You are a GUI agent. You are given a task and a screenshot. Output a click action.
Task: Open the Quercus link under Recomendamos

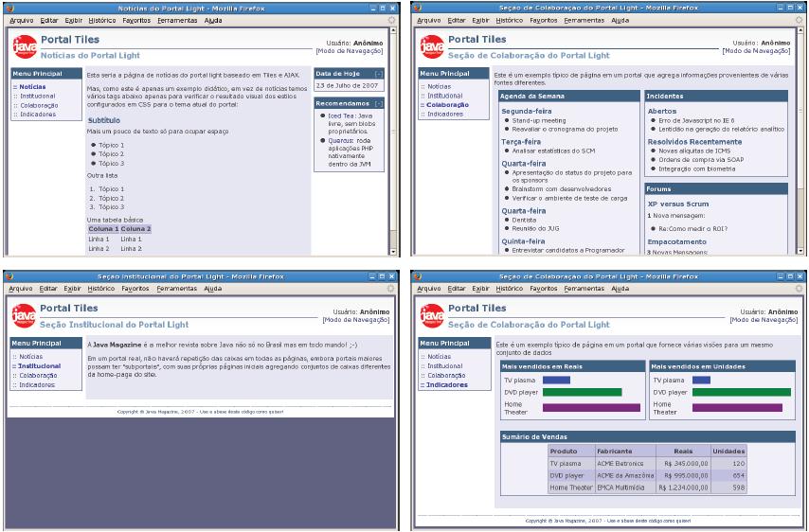335,139
